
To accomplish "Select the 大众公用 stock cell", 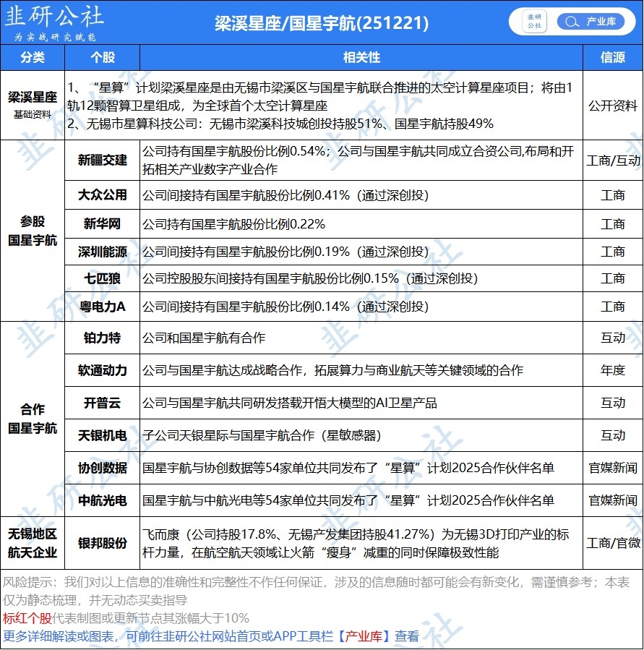I will 103,194.
